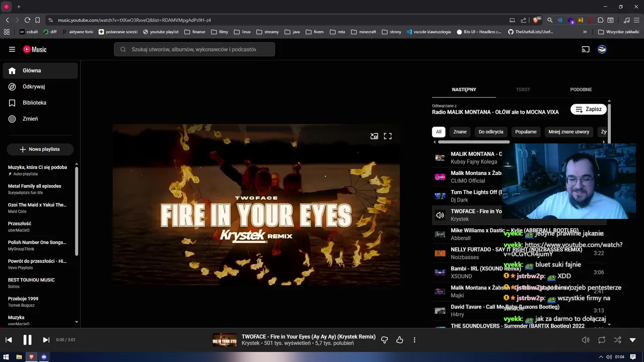
Task: Open the account avatar menu
Action: [x=602, y=49]
